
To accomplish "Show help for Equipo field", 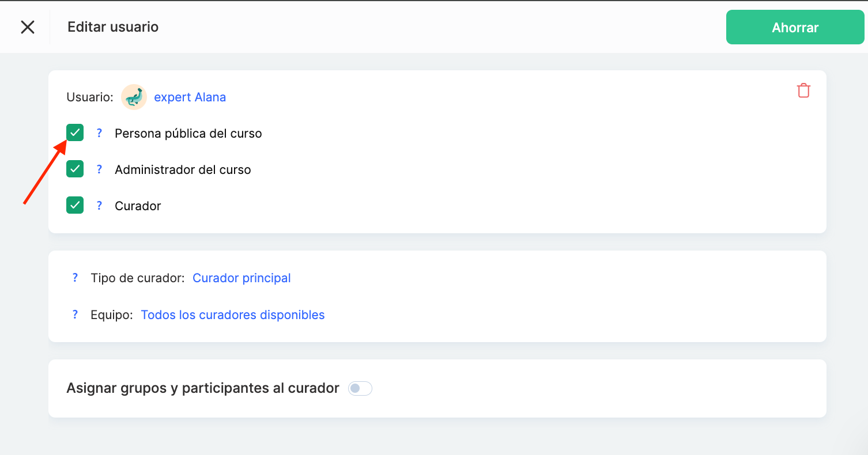I will pos(75,314).
